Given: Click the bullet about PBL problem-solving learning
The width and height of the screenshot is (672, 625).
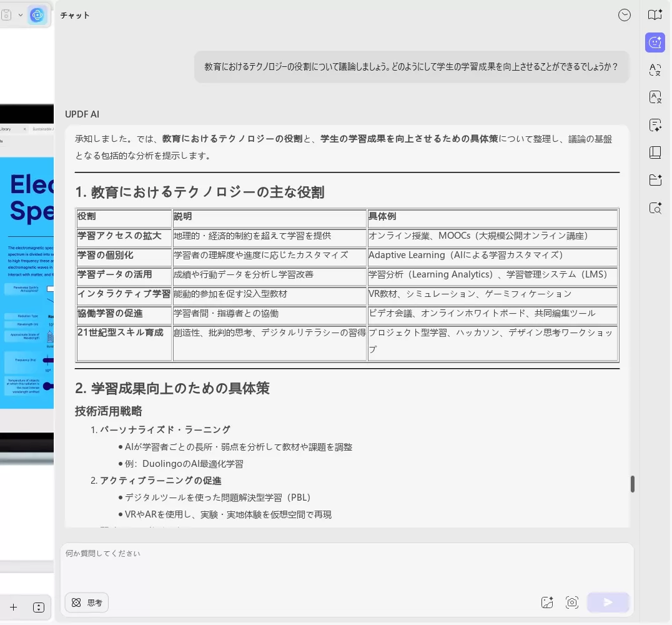Looking at the screenshot, I should [218, 497].
